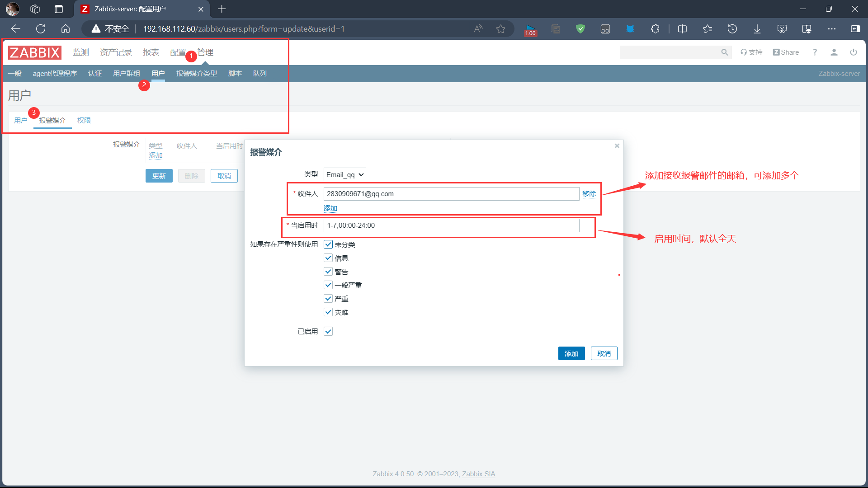Open the 资产记录 main menu
This screenshot has height=488, width=868.
pos(116,52)
